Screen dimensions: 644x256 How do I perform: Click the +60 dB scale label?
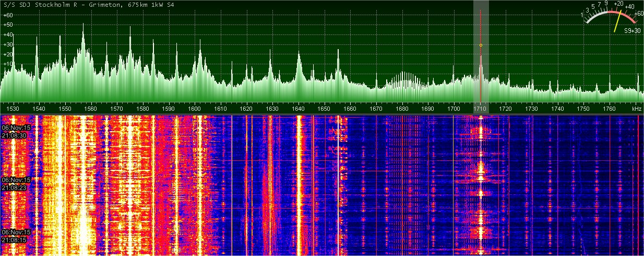tap(8, 16)
